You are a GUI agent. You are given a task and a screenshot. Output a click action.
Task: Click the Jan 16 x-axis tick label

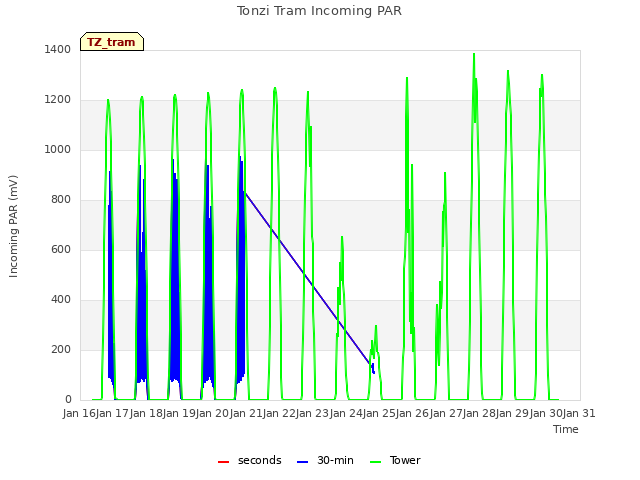(79, 413)
